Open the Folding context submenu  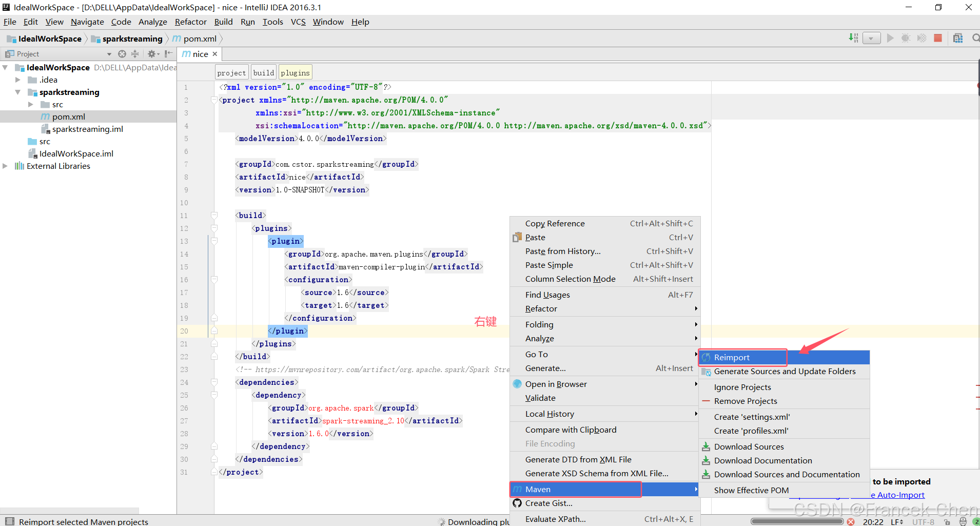tap(605, 324)
